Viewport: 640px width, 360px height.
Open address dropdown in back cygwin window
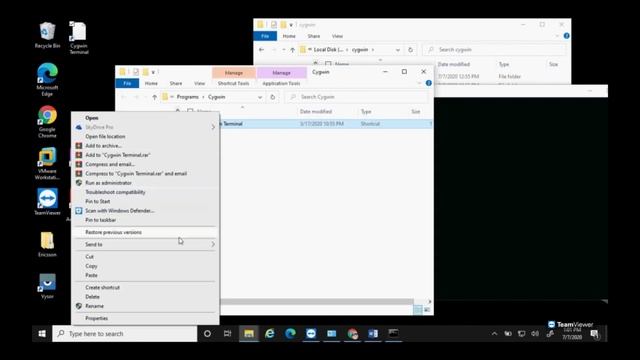[398, 50]
